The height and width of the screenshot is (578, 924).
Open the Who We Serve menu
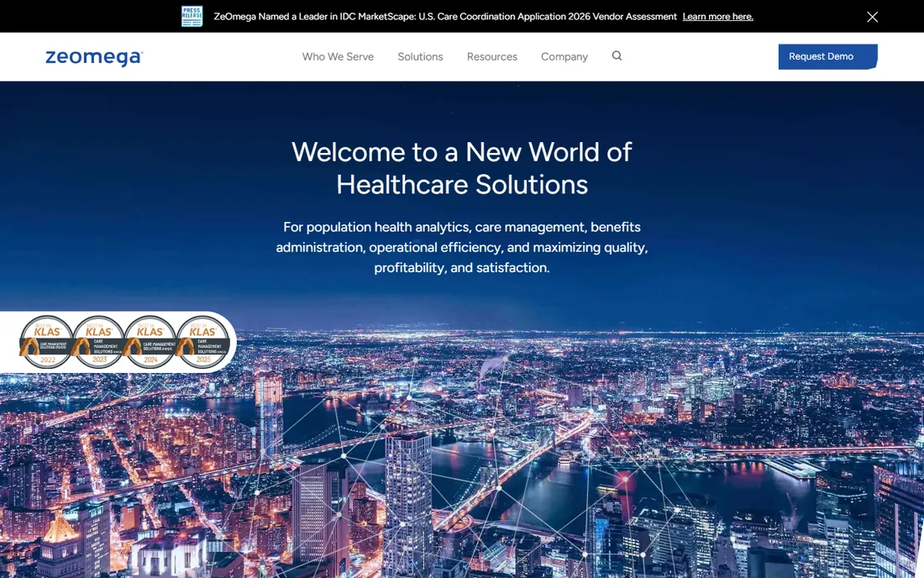338,56
